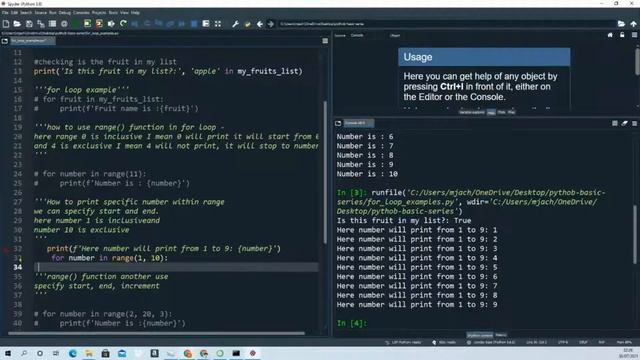This screenshot has height=360, width=640.
Task: Switch to History bottom tab
Action: click(x=501, y=335)
